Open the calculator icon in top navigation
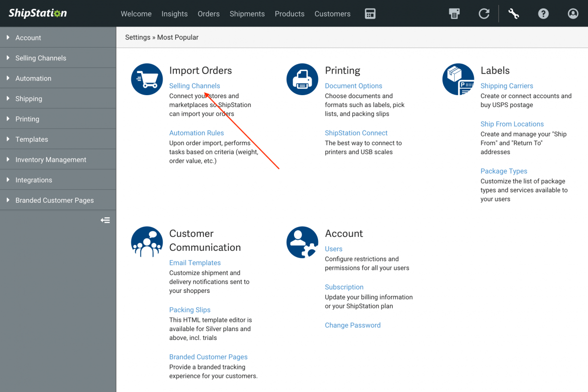Image resolution: width=588 pixels, height=392 pixels. point(370,14)
